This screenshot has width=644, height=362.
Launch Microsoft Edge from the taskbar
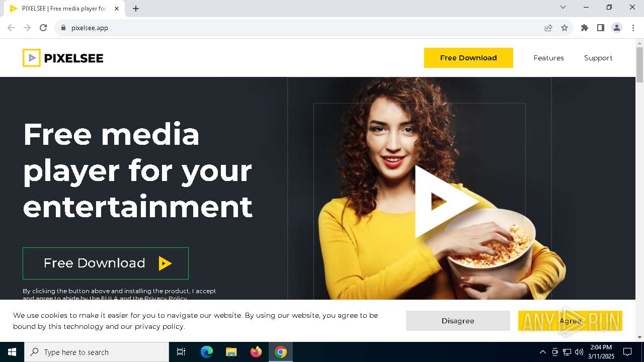click(x=207, y=352)
